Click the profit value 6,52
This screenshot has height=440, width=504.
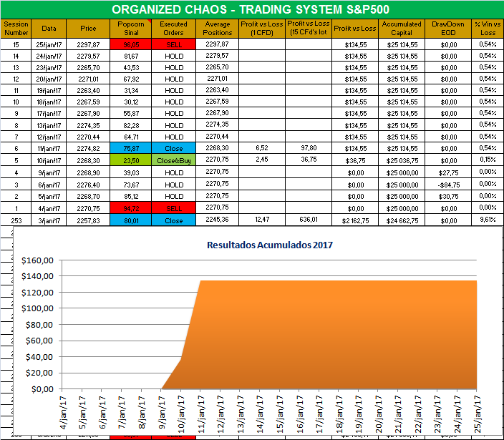coord(262,147)
